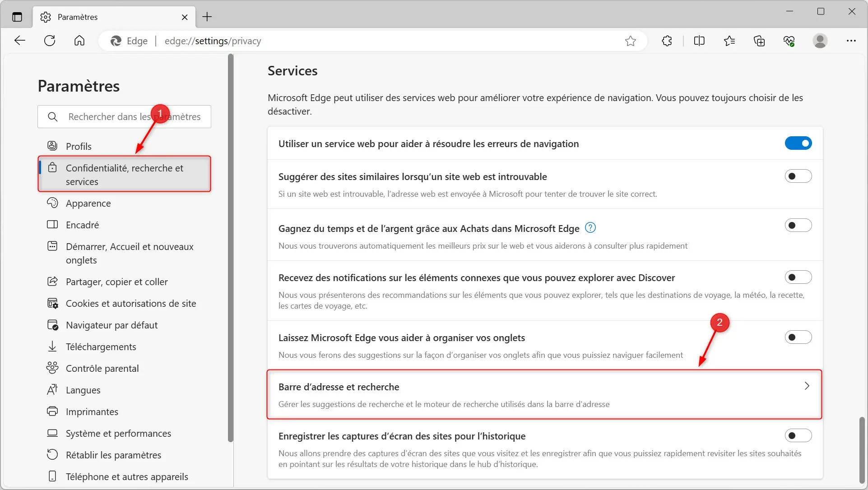The height and width of the screenshot is (490, 868).
Task: Open the profile avatar
Action: pyautogui.click(x=820, y=41)
